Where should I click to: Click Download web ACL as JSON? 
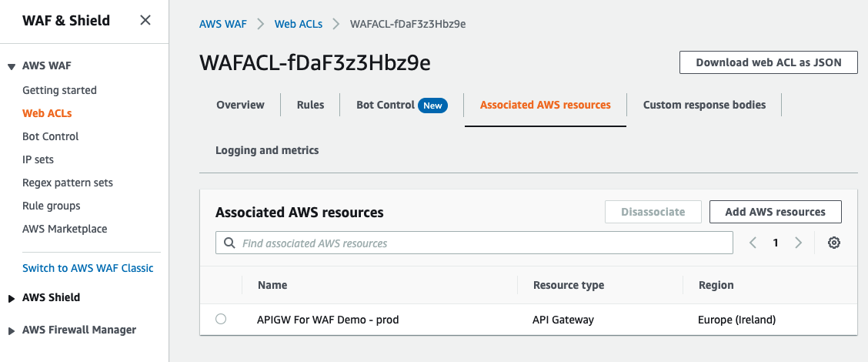[x=768, y=62]
